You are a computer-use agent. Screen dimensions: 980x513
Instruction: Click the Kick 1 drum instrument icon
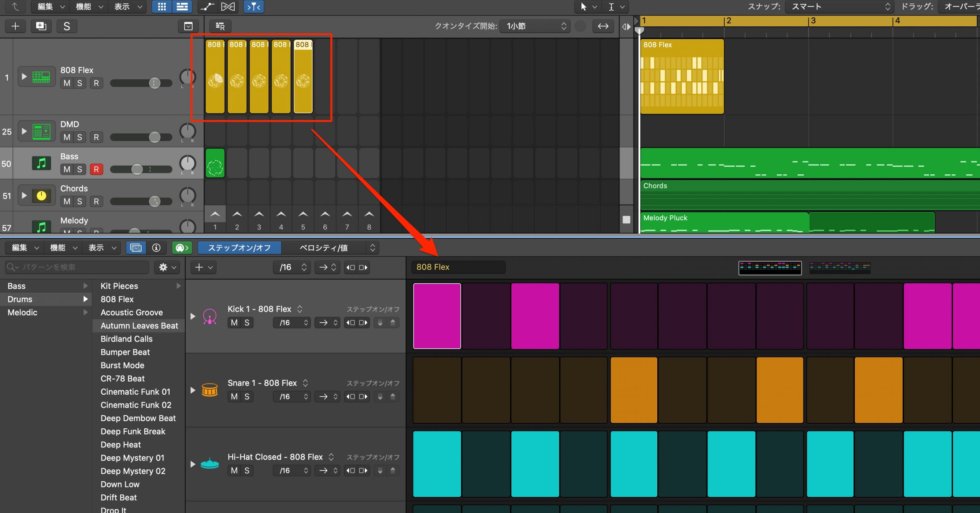pyautogui.click(x=210, y=316)
